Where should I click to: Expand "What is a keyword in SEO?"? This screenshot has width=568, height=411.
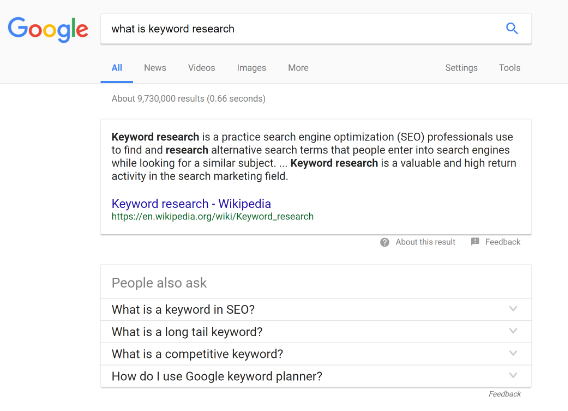click(316, 310)
